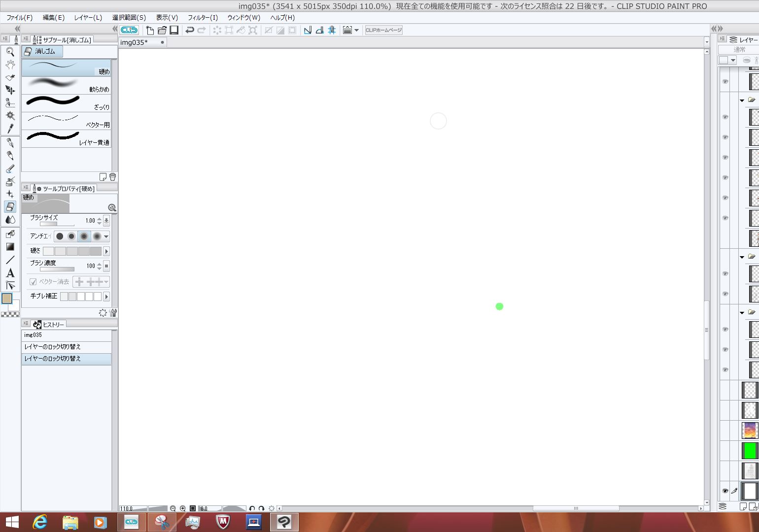
Task: Click the ブラシサイズ slider
Action: pyautogui.click(x=57, y=224)
